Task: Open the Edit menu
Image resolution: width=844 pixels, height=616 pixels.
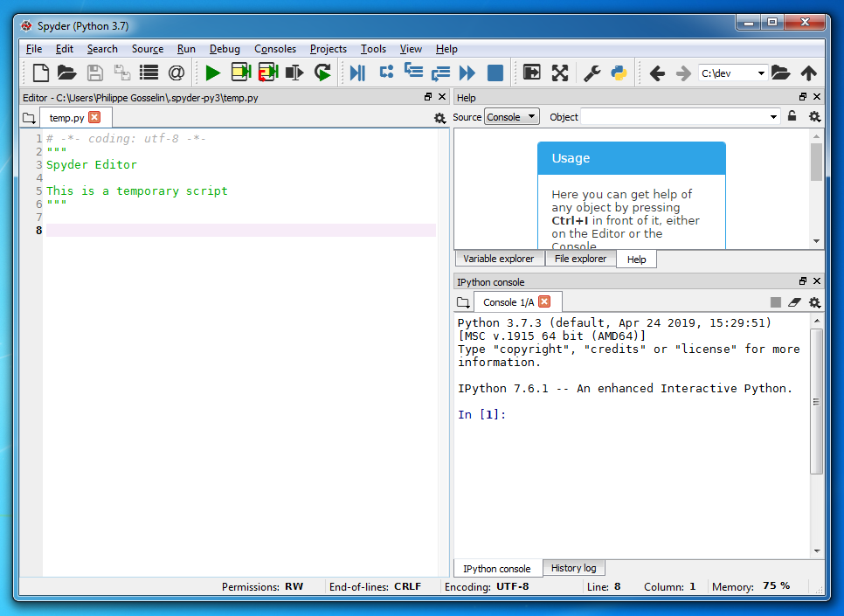Action: click(x=65, y=49)
